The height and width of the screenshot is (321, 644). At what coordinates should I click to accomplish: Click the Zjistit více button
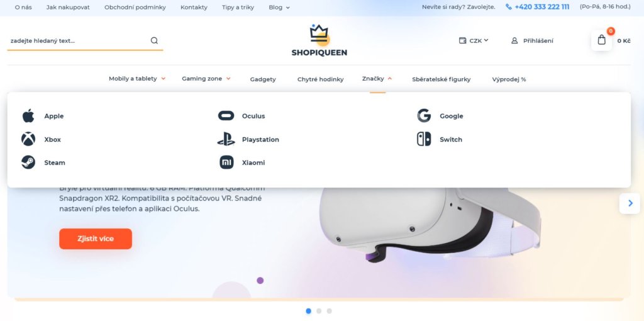[96, 239]
